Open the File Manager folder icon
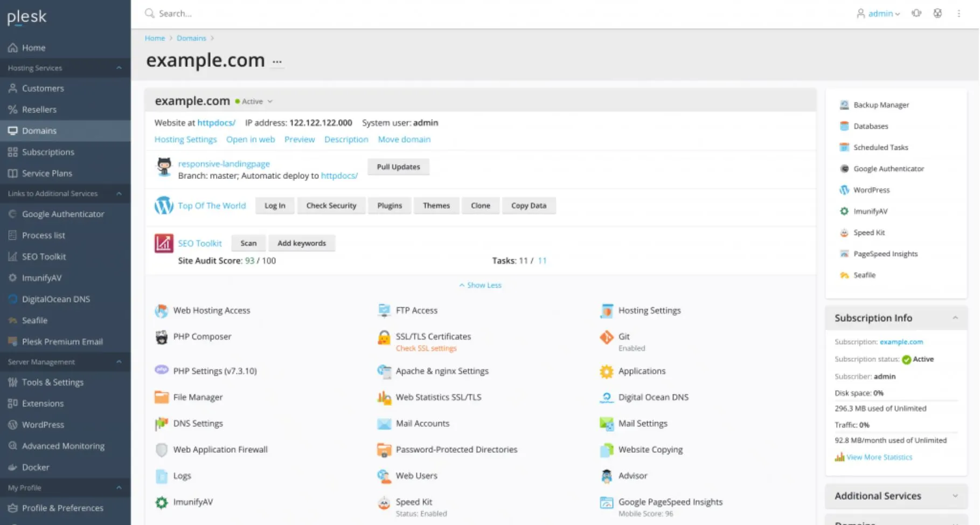The image size is (980, 525). pyautogui.click(x=161, y=397)
